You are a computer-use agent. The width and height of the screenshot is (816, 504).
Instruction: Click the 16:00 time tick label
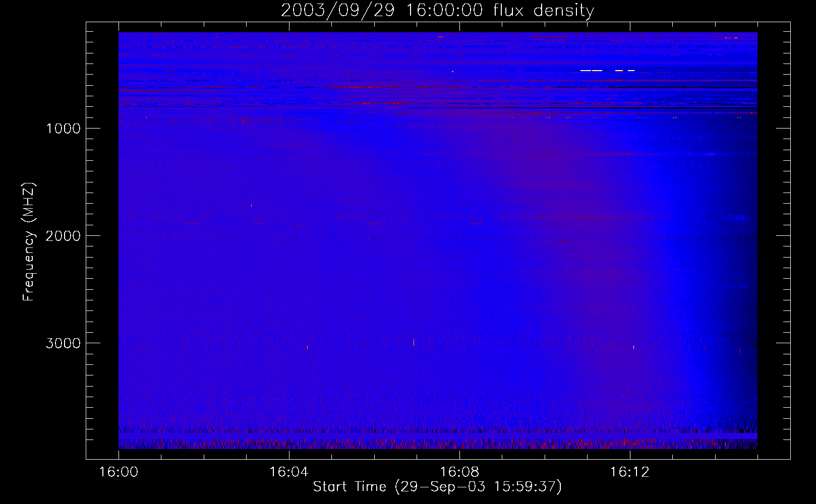[119, 472]
